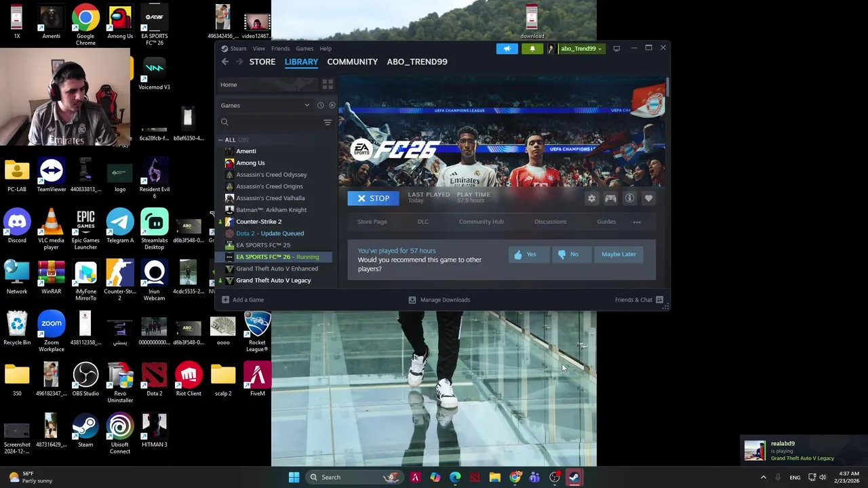The height and width of the screenshot is (488, 868).
Task: Open Discord desktop shortcut
Action: [x=17, y=227]
